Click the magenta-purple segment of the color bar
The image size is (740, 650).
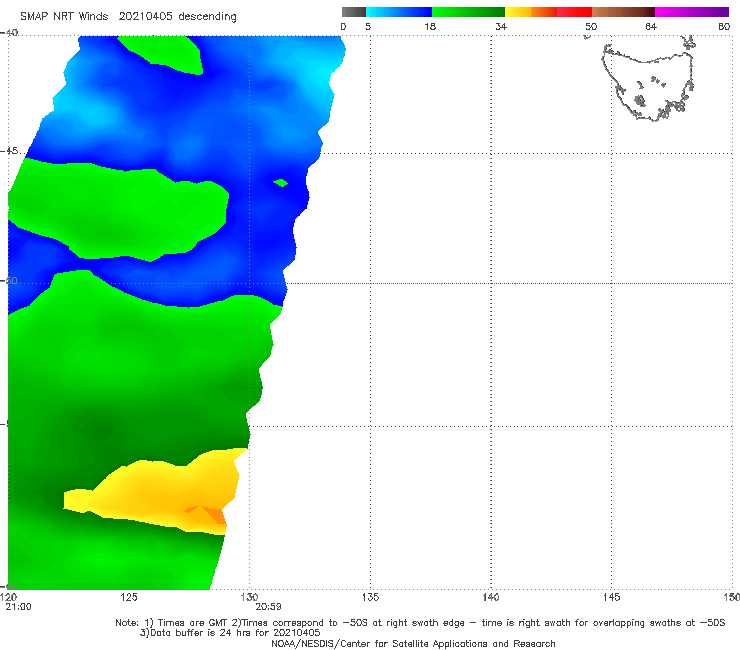(x=692, y=12)
